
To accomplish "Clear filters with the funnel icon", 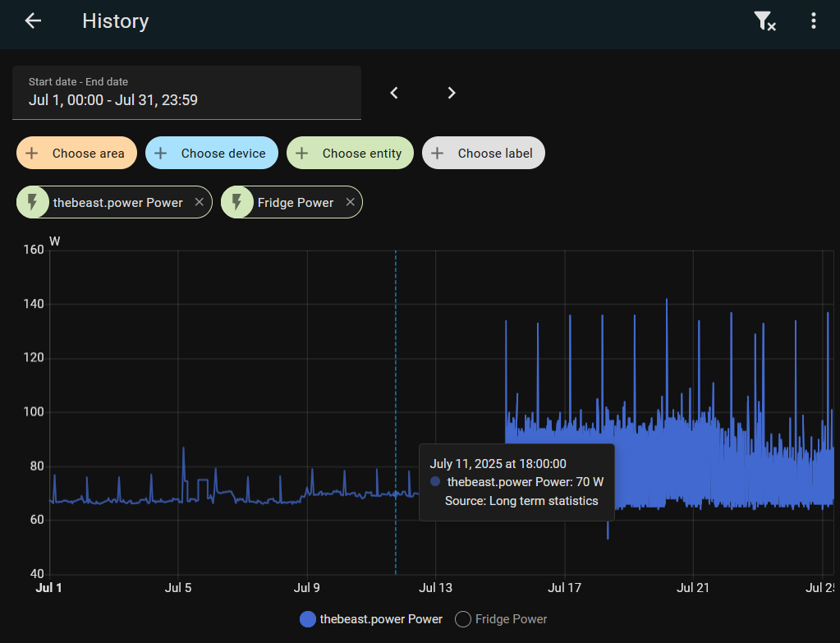I will tap(764, 21).
